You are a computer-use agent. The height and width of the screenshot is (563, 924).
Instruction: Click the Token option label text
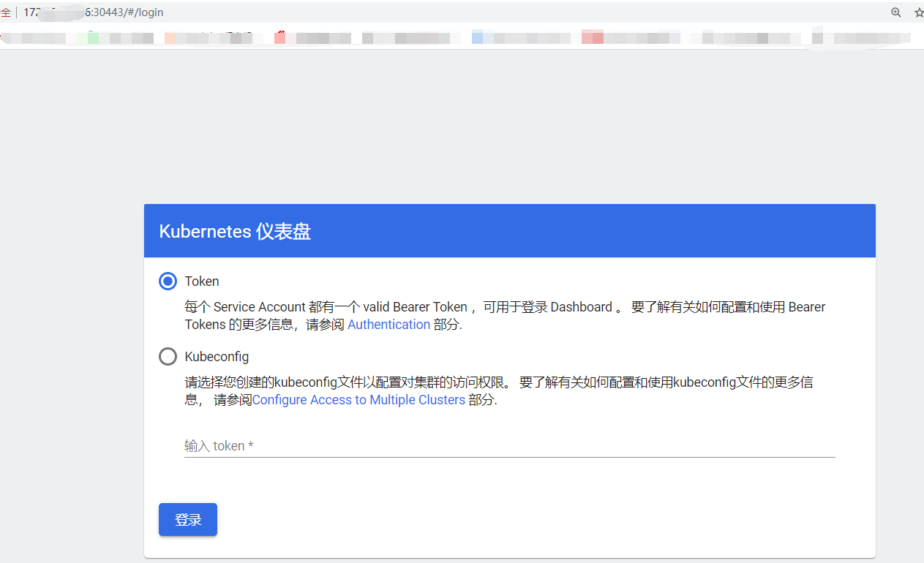201,281
